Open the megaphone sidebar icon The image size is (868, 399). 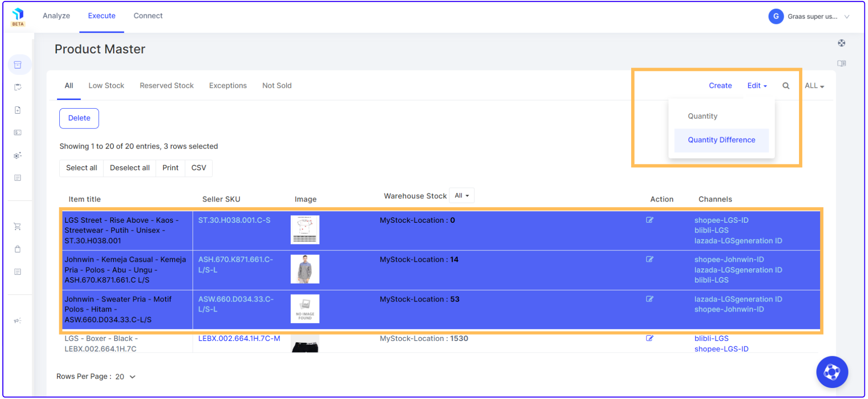point(18,321)
